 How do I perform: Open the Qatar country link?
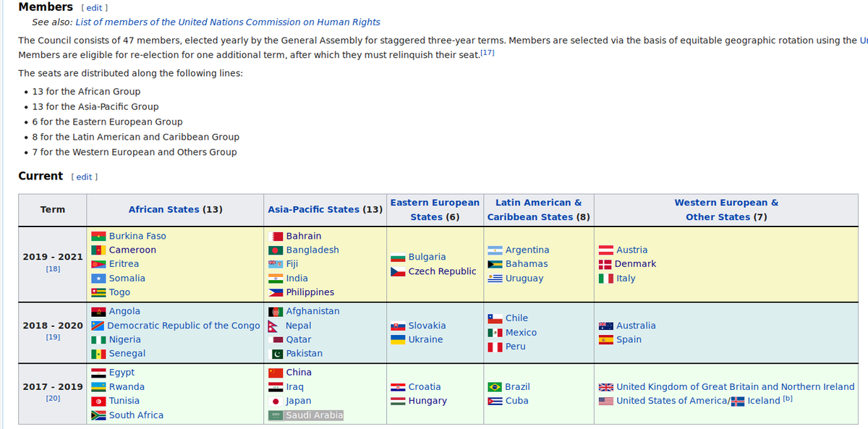click(299, 339)
